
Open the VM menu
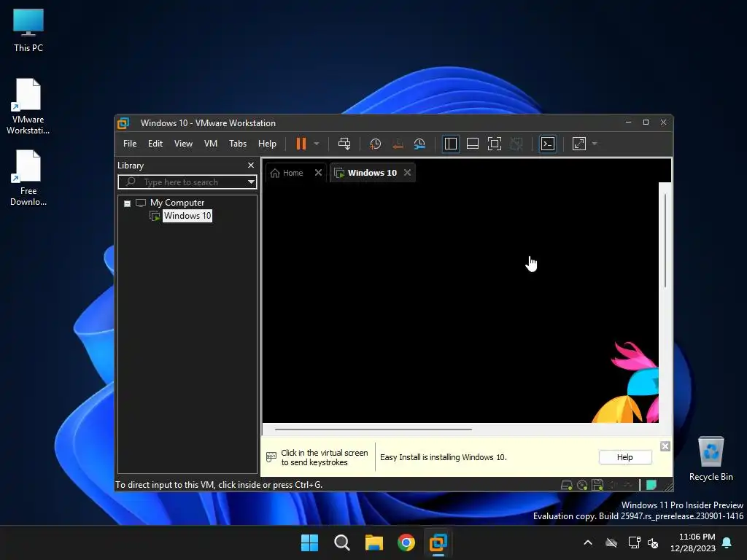(x=211, y=144)
